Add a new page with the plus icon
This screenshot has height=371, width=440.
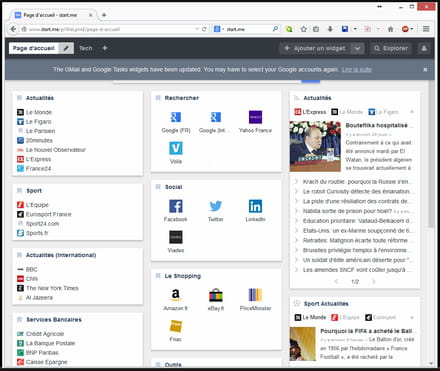point(105,48)
